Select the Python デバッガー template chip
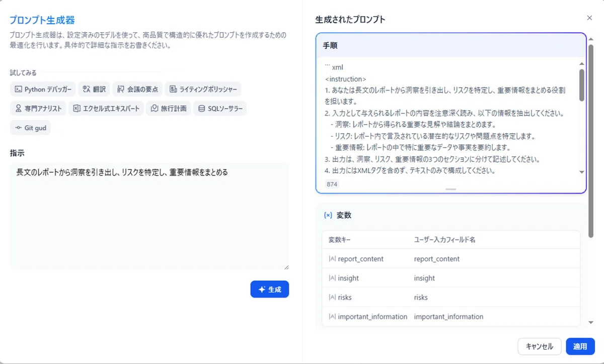This screenshot has width=604, height=364. [43, 89]
